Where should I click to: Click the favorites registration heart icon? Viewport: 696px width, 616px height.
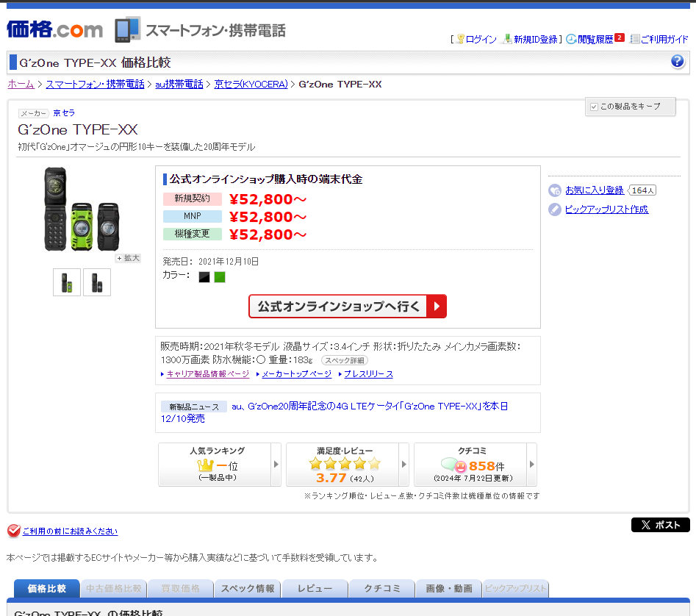pyautogui.click(x=555, y=190)
